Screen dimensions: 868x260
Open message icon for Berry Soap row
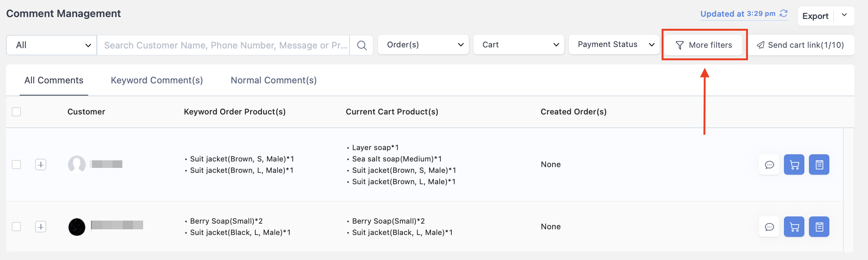point(769,227)
